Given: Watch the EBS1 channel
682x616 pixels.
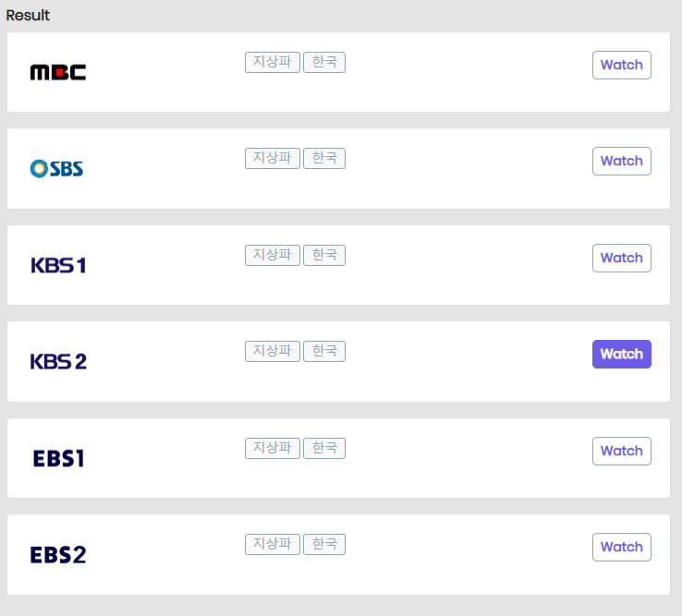Looking at the screenshot, I should (x=621, y=451).
